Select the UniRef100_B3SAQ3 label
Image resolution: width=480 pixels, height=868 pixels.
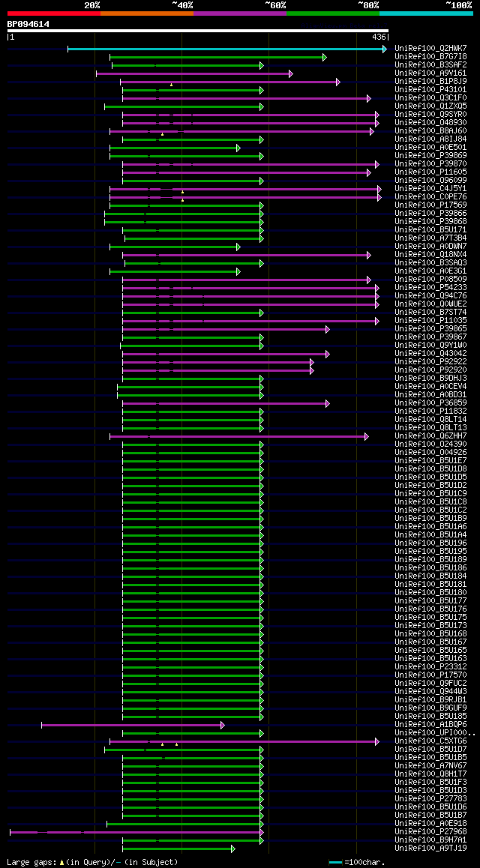pos(430,263)
